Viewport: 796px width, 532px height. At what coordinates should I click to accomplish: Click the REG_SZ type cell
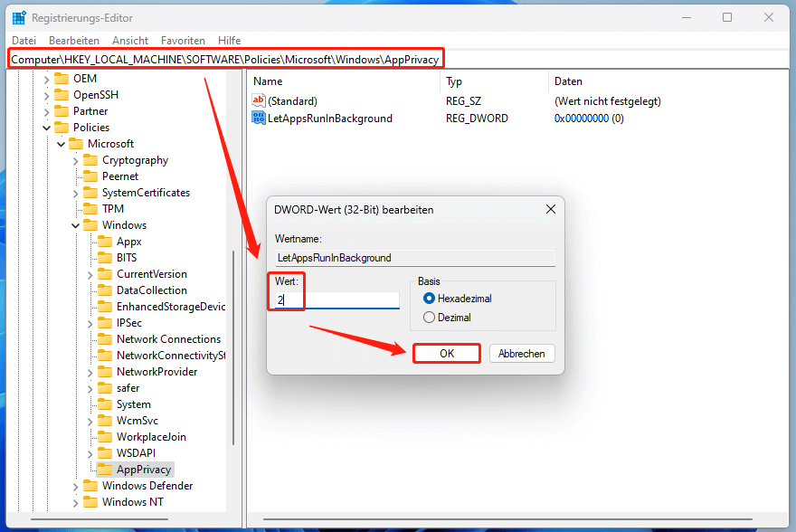(463, 101)
